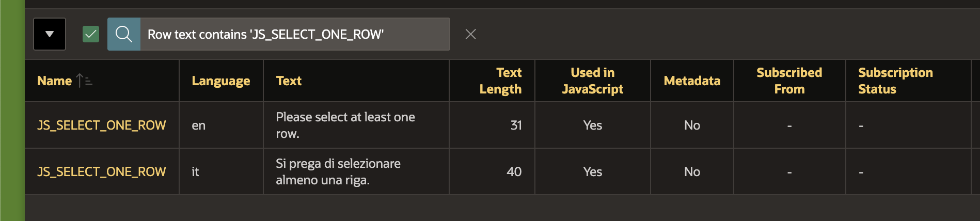
Task: Click the Text column header
Action: click(x=289, y=81)
